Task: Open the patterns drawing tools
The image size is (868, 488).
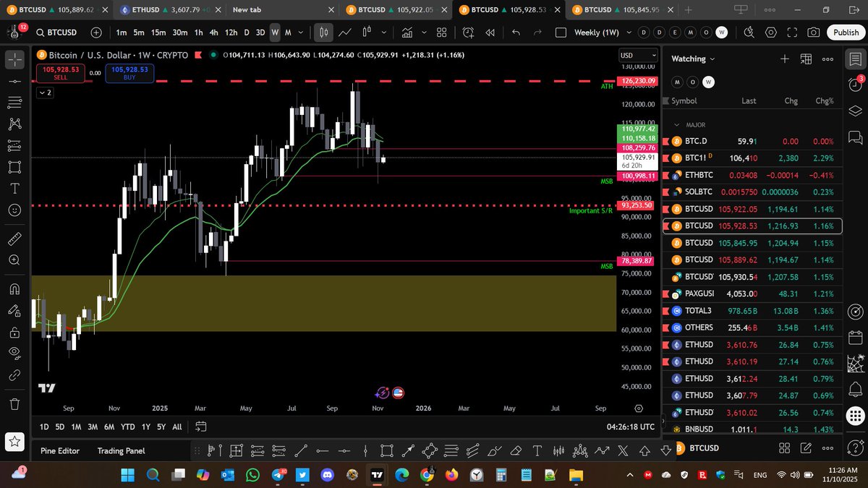Action: (14, 124)
